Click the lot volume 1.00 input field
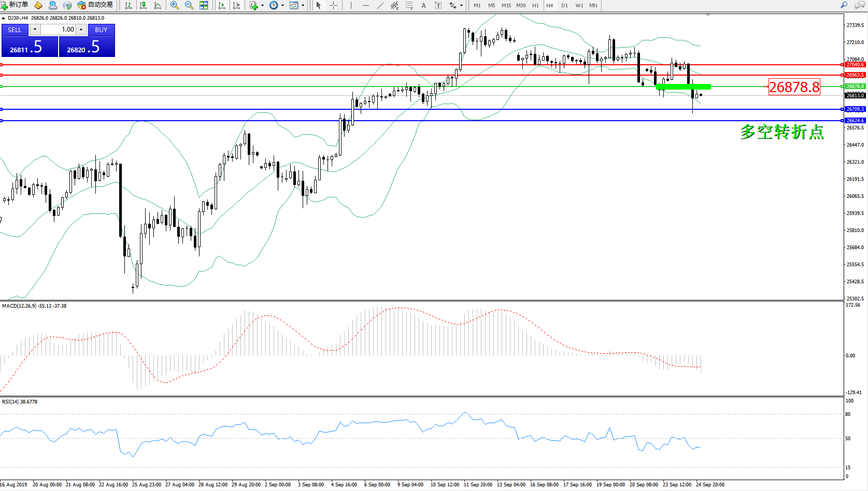 (x=59, y=30)
